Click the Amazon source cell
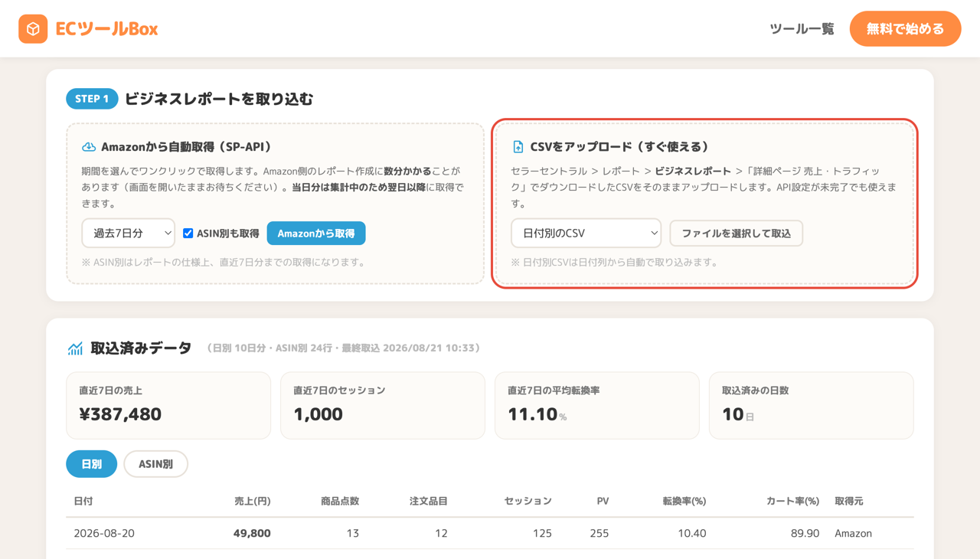Screen dimensions: 980x559 coord(853,533)
